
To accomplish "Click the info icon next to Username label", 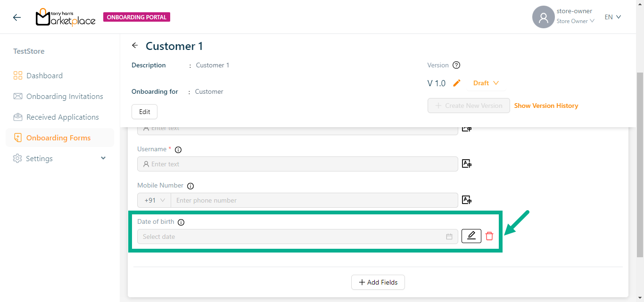I will click(178, 150).
